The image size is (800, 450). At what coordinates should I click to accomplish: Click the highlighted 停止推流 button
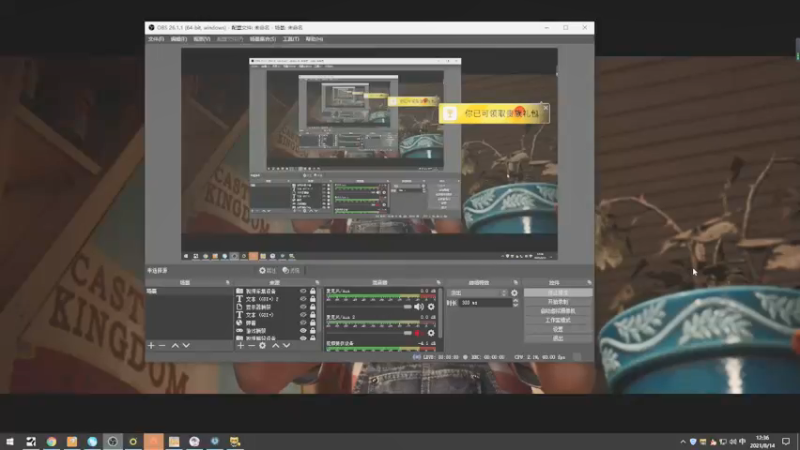point(558,293)
